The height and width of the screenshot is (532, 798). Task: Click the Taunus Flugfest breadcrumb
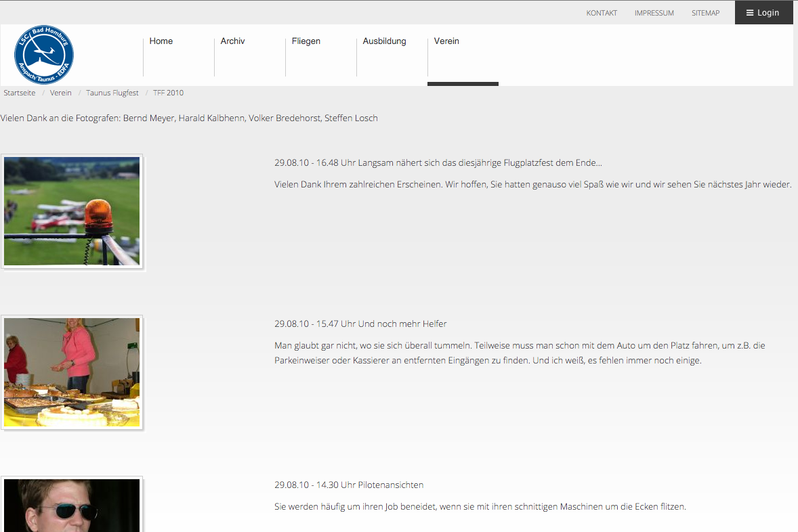coord(112,93)
